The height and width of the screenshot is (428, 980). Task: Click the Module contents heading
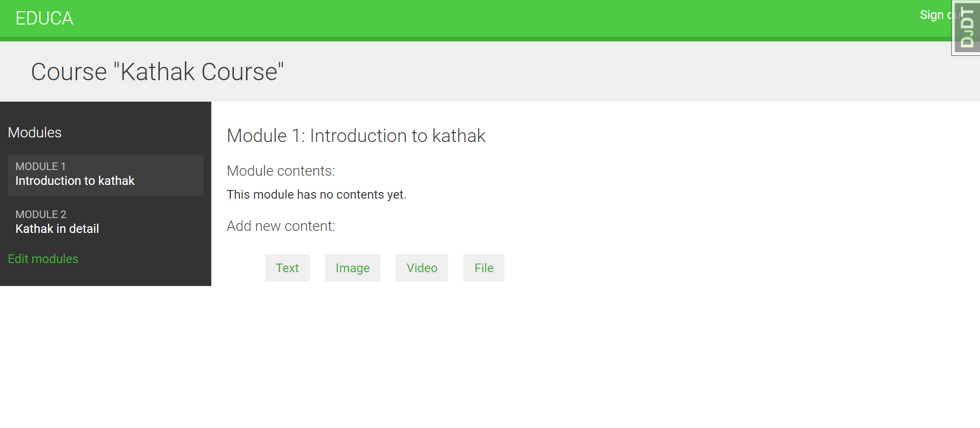(281, 171)
